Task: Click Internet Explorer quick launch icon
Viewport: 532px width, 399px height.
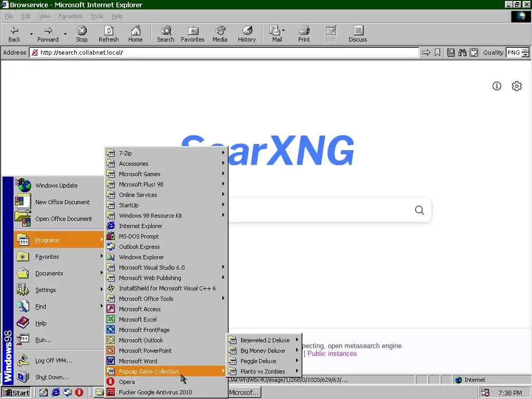Action: click(55, 392)
